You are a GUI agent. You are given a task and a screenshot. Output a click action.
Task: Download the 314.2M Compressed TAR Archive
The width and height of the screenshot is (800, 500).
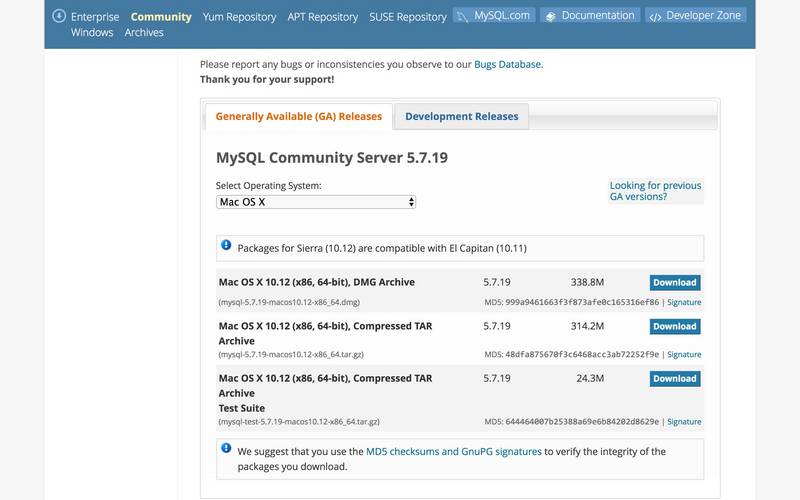675,326
